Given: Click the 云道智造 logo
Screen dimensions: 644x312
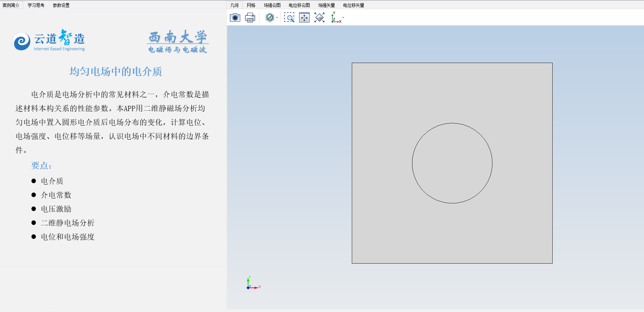Looking at the screenshot, I should pos(49,41).
